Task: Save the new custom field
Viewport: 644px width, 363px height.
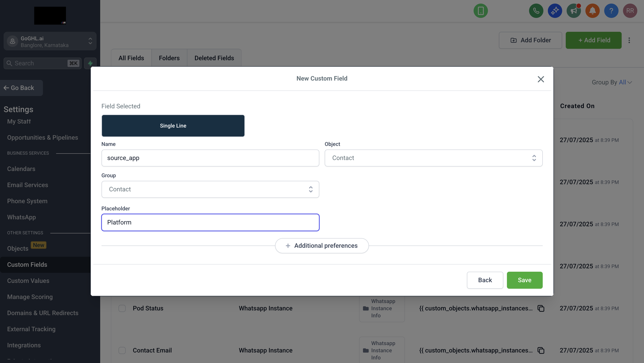Action: tap(525, 280)
